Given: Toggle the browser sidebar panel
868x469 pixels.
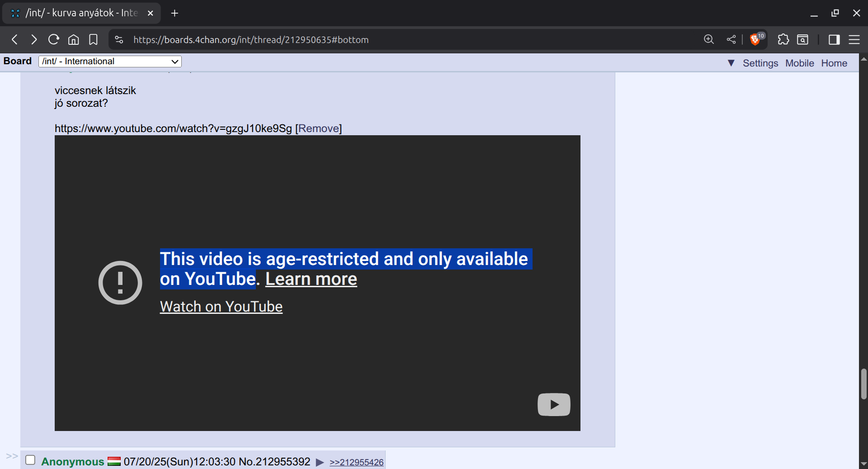Looking at the screenshot, I should click(834, 40).
